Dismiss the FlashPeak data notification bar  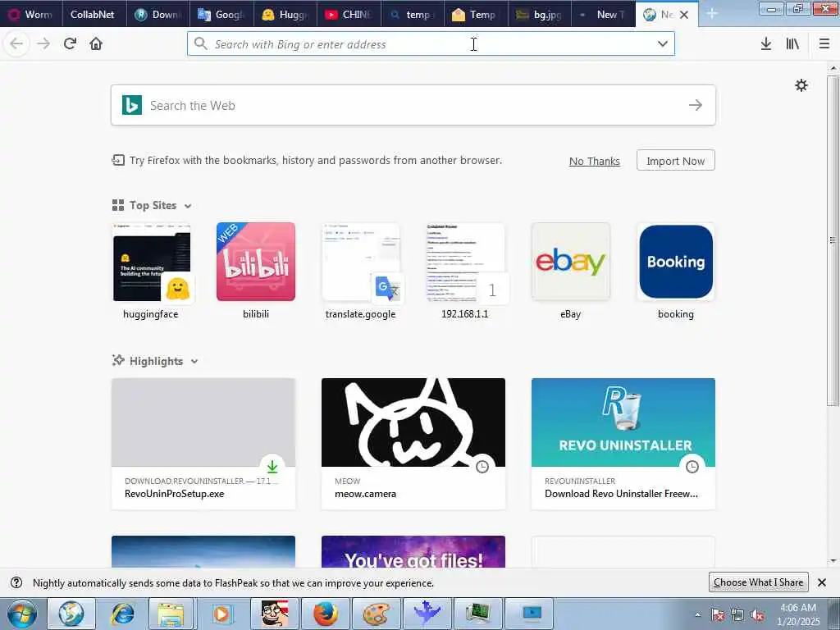click(x=822, y=582)
